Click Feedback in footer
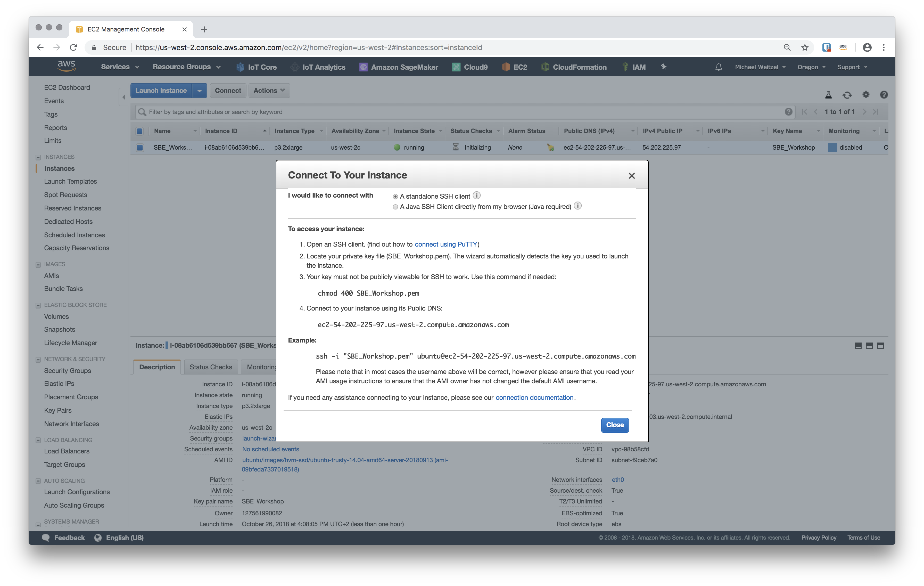 point(64,538)
